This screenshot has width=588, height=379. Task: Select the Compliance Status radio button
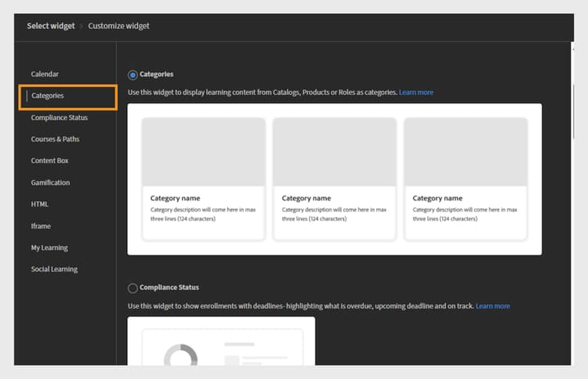(132, 288)
